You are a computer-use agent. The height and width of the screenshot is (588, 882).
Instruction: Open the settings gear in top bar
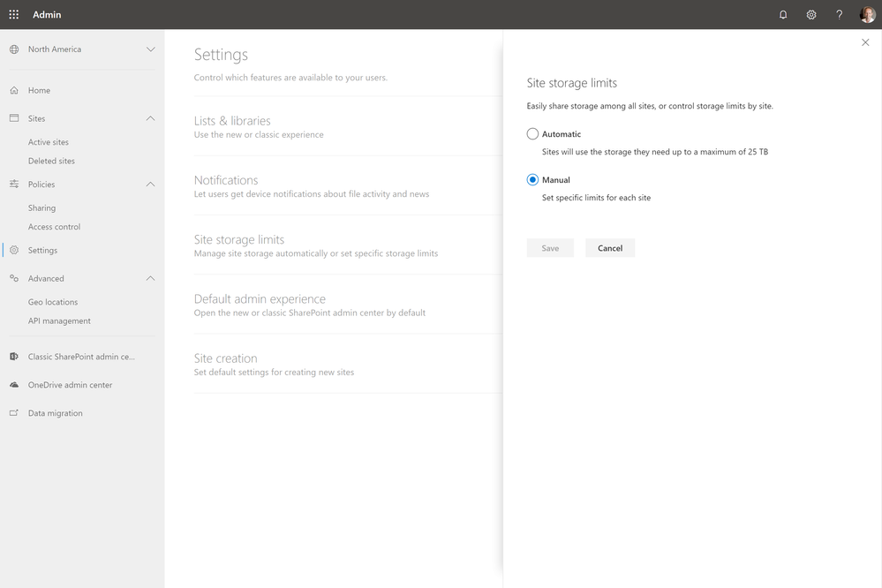tap(811, 14)
